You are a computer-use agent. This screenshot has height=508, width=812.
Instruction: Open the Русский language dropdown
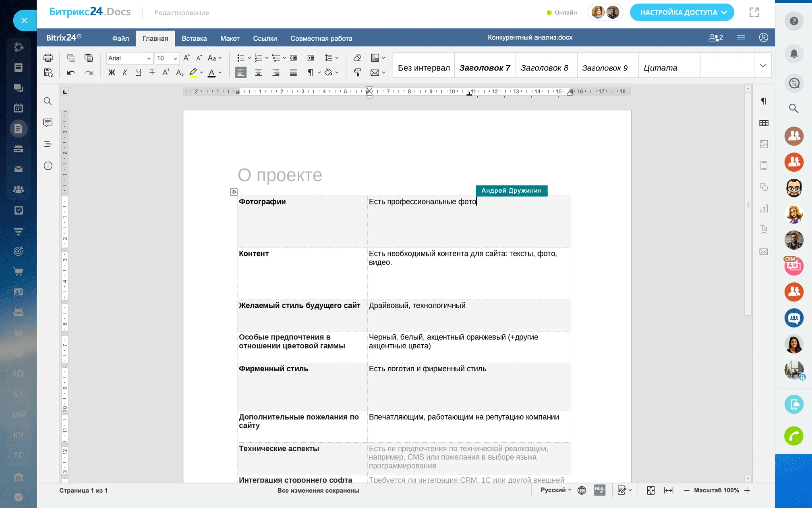[x=555, y=490]
